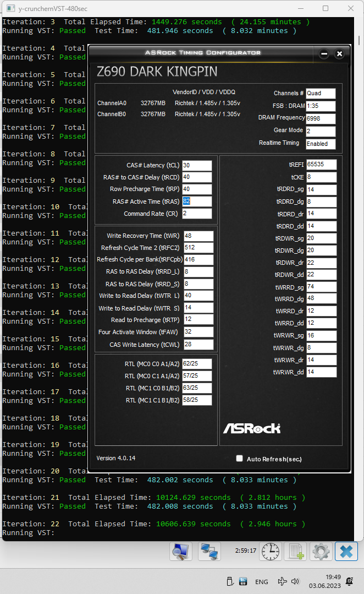Click the RTL (MC1 C0 B1/B2) field
The height and width of the screenshot is (594, 364).
(x=197, y=388)
